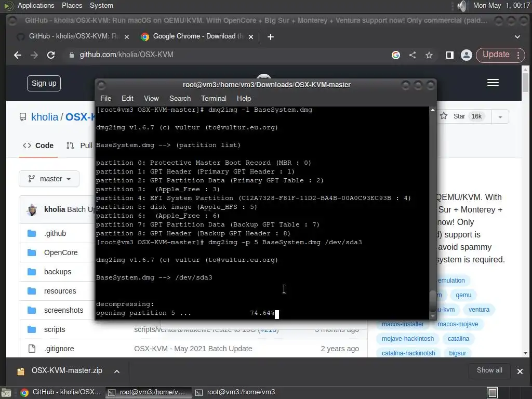Click the Google icon in address bar

tap(395, 55)
